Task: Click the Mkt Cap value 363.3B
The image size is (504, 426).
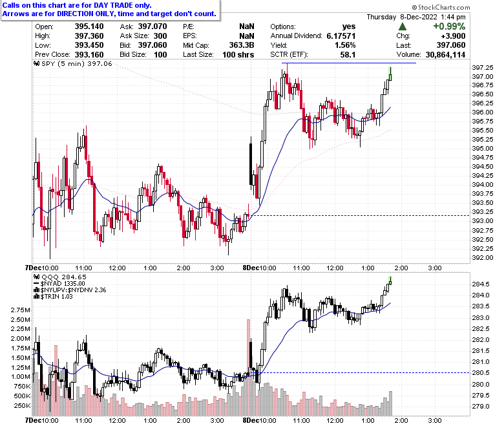Action: click(242, 45)
